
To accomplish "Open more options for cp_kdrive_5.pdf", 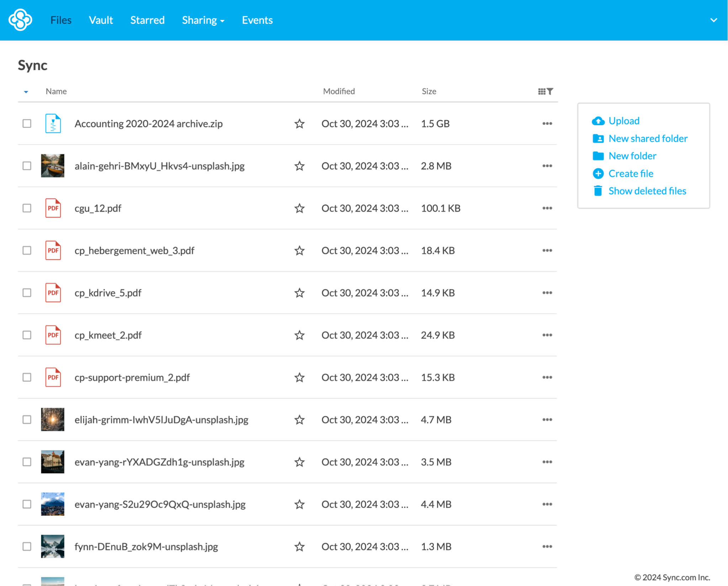I will tap(547, 293).
